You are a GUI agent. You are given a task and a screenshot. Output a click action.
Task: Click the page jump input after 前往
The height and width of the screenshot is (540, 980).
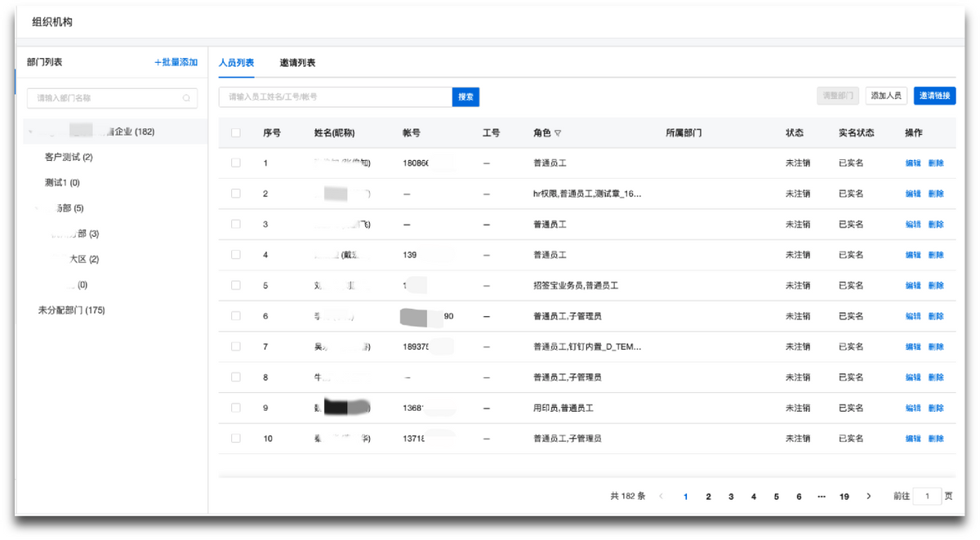tap(927, 497)
